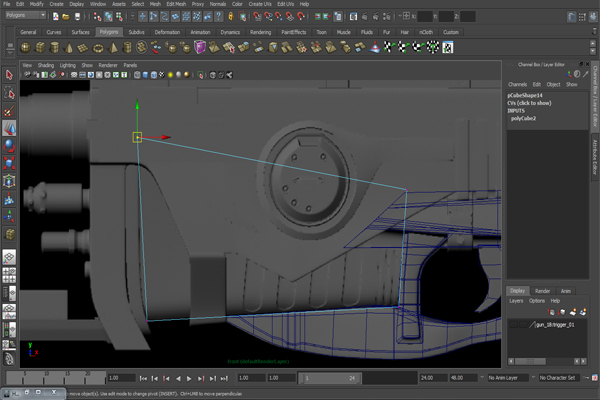Click the lock selection padlock icon
The height and width of the screenshot is (400, 600).
point(231,16)
